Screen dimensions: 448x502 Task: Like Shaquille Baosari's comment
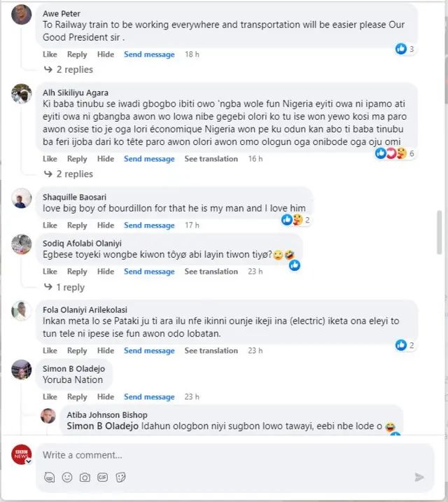pos(50,225)
